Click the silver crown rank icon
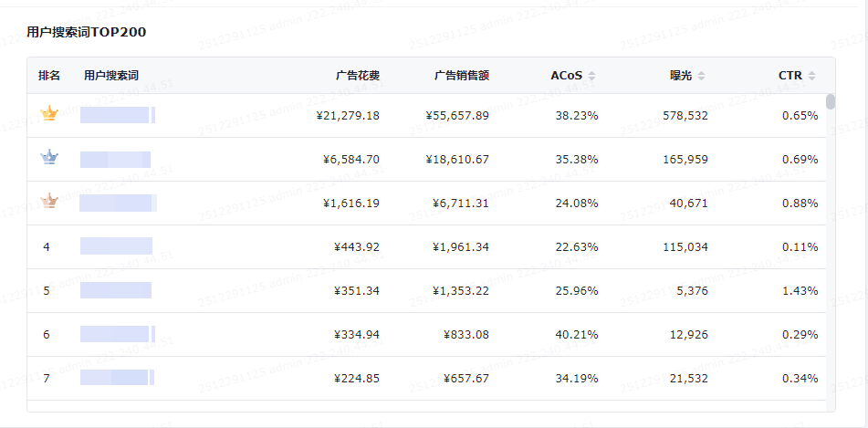 [x=48, y=158]
